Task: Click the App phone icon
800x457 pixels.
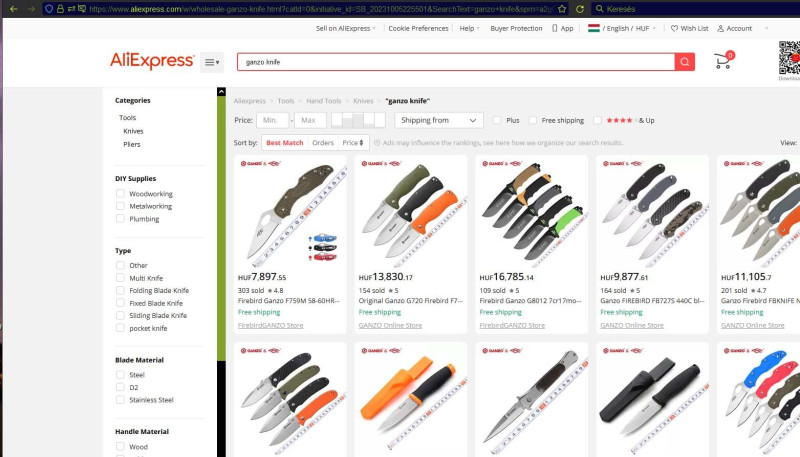Action: point(555,29)
